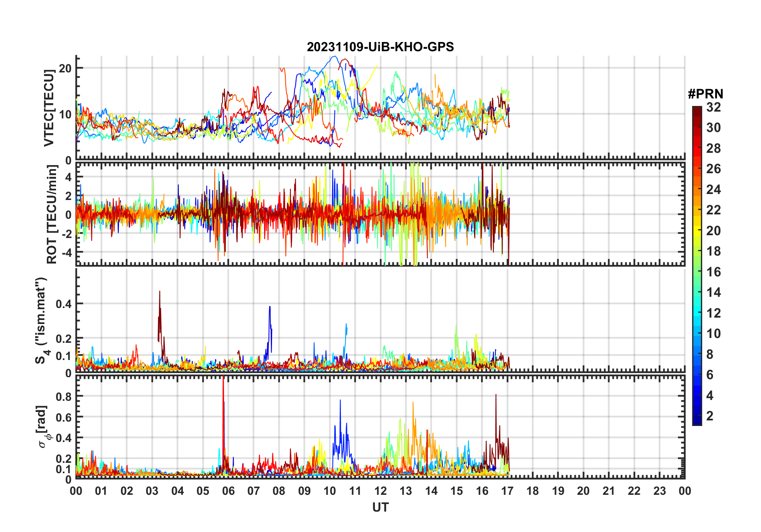Screen dimensions: 761x532
Task: Select the "8" label on the PRN colorbar
Action: pos(710,354)
